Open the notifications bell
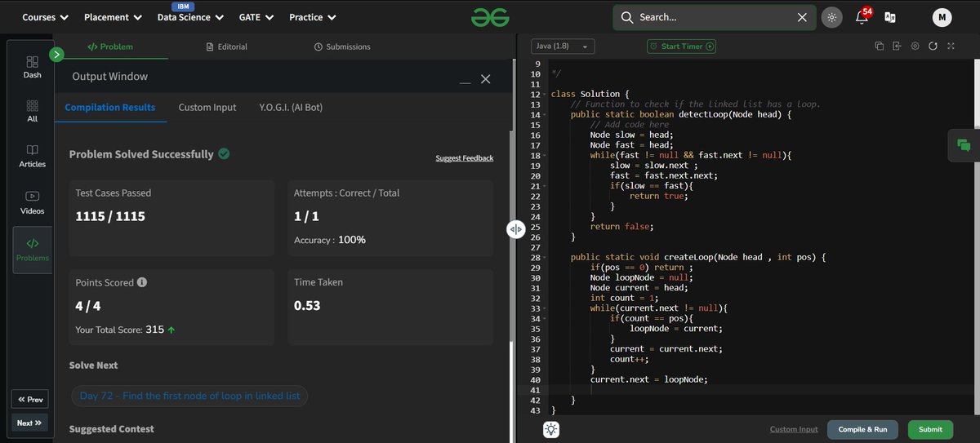980x443 pixels. 862,17
